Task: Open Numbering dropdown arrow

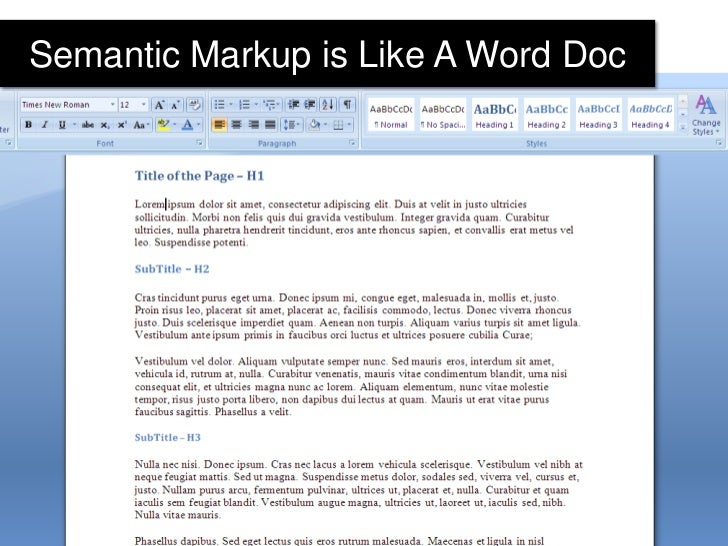Action: pos(256,104)
